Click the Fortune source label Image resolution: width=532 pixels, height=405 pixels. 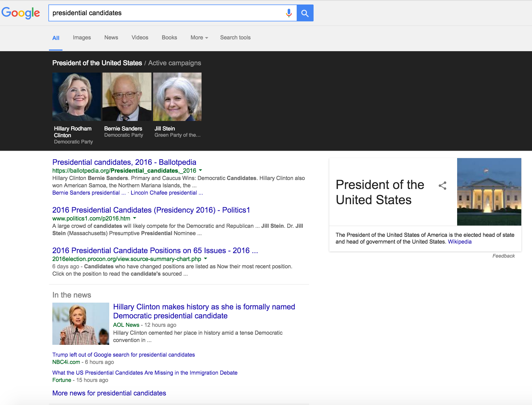[x=62, y=380]
